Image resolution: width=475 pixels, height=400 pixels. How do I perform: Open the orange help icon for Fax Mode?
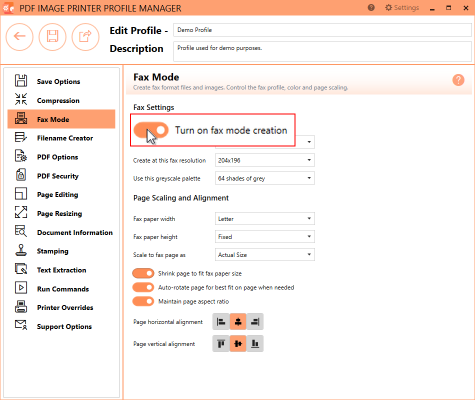point(458,80)
